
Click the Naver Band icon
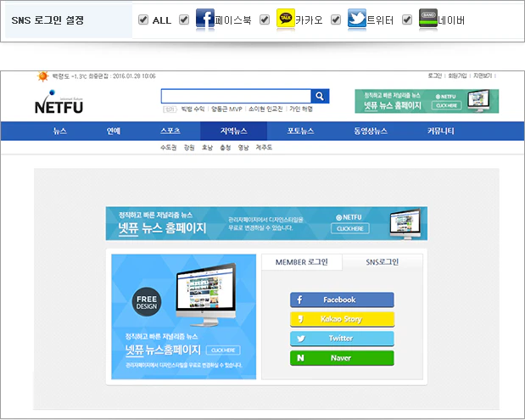tap(428, 19)
